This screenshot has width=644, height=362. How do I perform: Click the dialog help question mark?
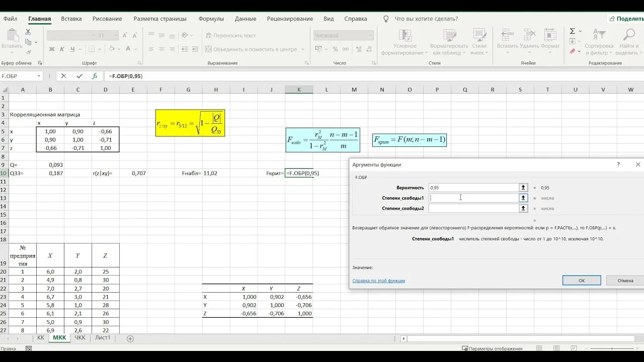point(618,164)
